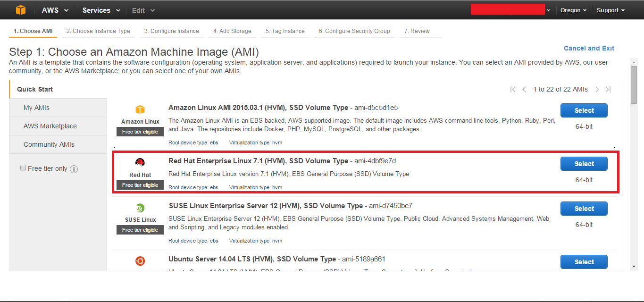Open My AMIs in sidebar
The width and height of the screenshot is (644, 302).
[x=58, y=108]
